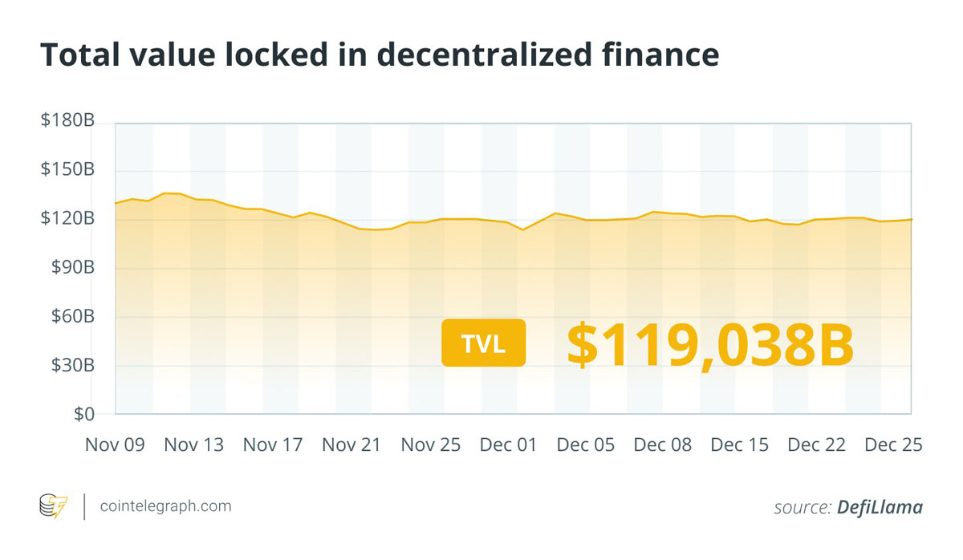Click the $150B y-axis label
Image resolution: width=963 pixels, height=560 pixels.
click(x=68, y=170)
